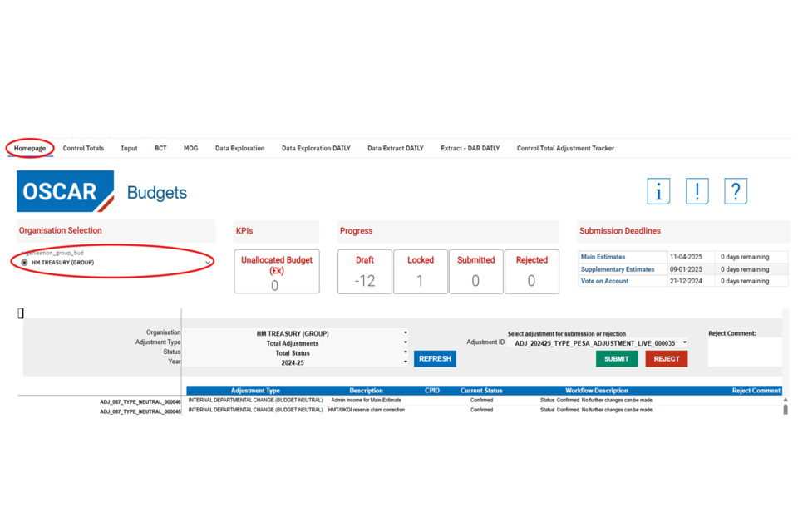Go to Control Total Adjustment Tracker tab

pos(565,149)
